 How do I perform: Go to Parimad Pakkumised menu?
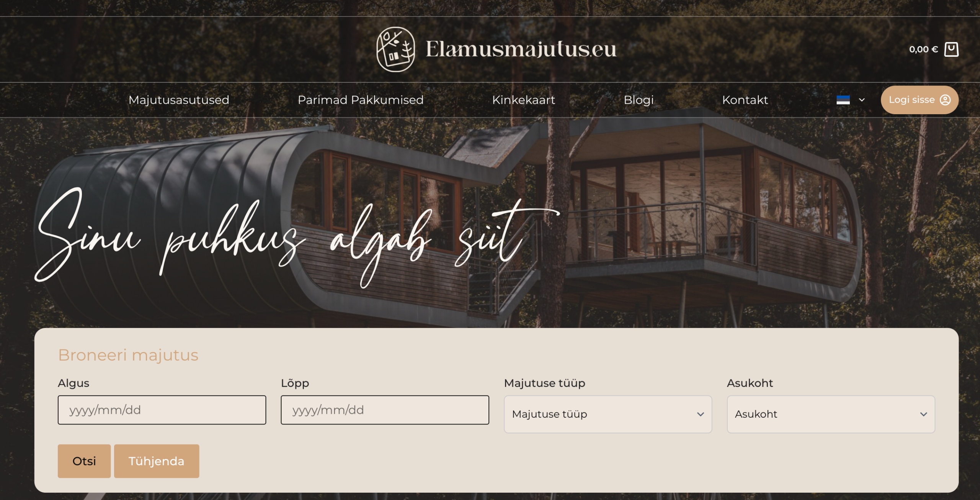[361, 100]
